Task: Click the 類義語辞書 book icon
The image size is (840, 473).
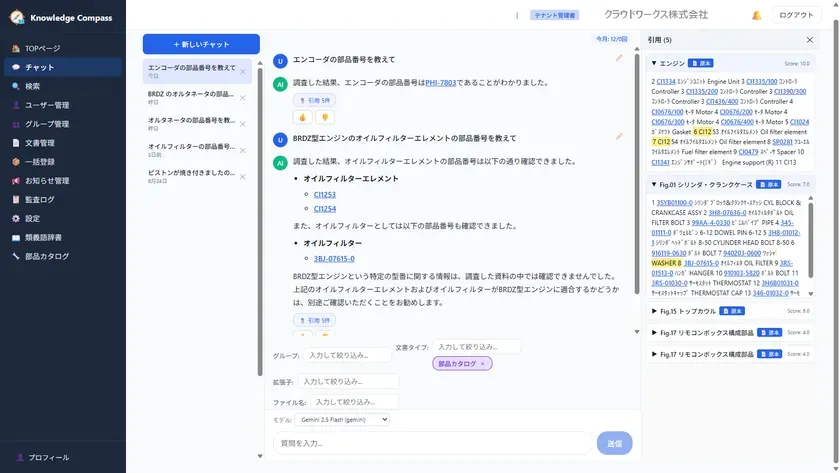Action: [16, 237]
